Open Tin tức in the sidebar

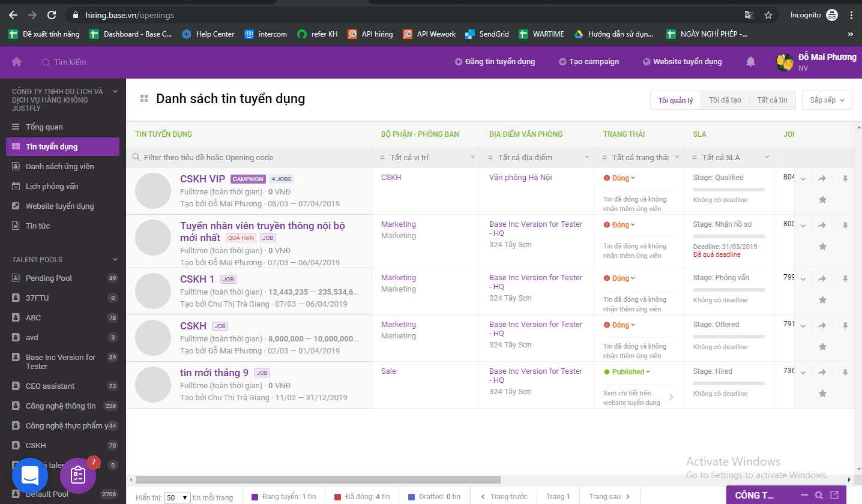pos(62,226)
